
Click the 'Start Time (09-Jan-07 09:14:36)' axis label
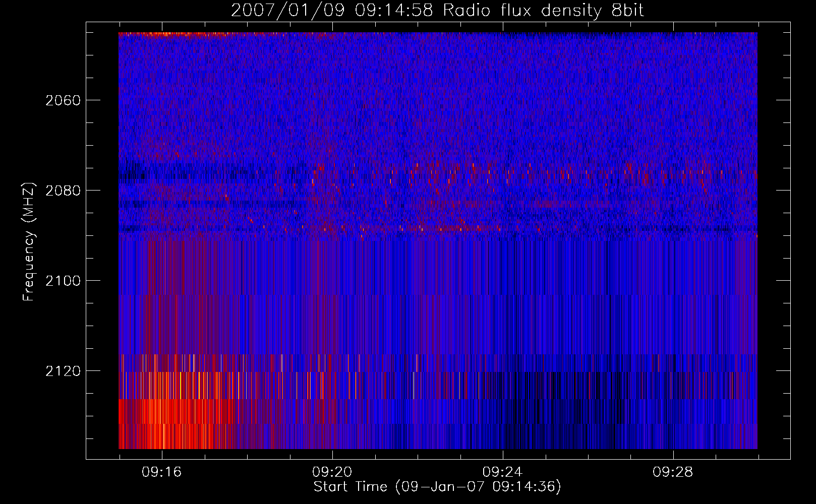pyautogui.click(x=437, y=487)
